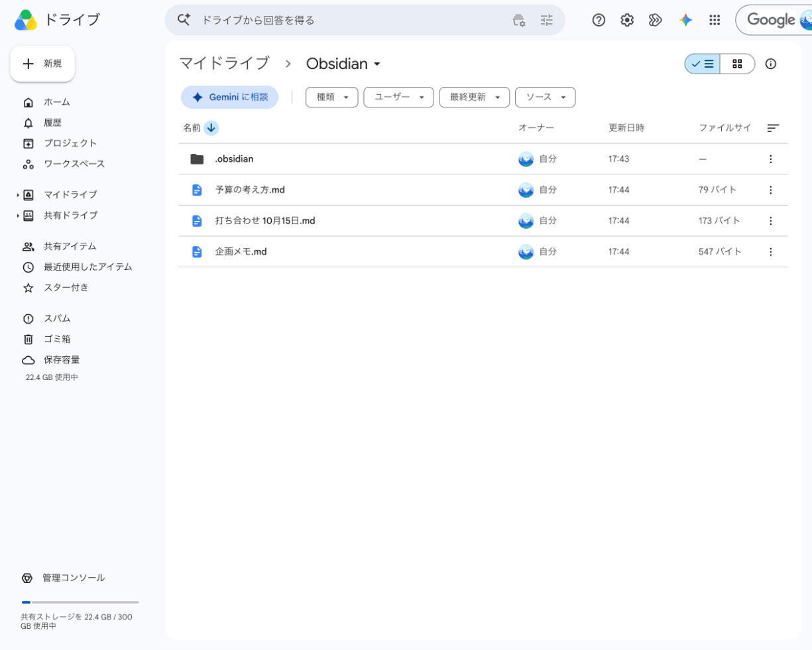The width and height of the screenshot is (812, 650).
Task: Click the search filter settings icon in search bar
Action: (519, 20)
